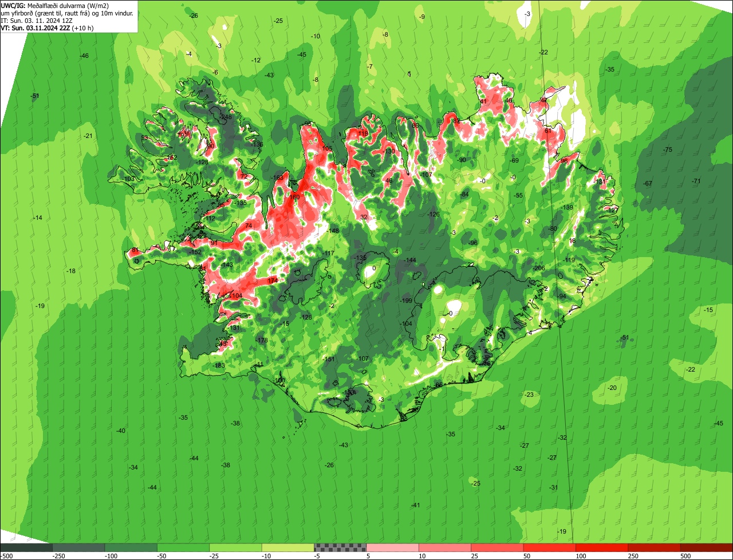
Task: Click the '-23' value over the southeastern sea
Action: click(529, 395)
